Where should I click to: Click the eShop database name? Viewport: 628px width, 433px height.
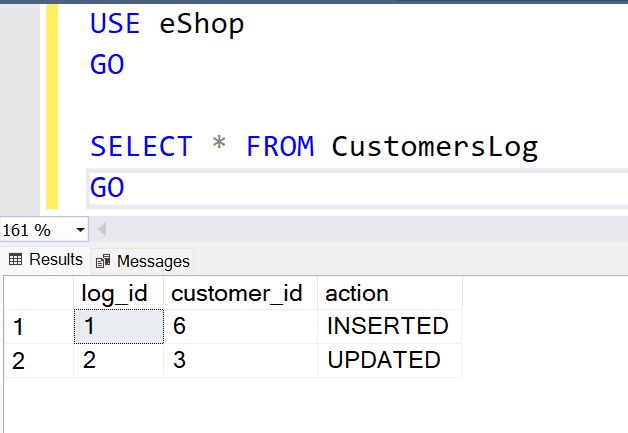point(201,24)
